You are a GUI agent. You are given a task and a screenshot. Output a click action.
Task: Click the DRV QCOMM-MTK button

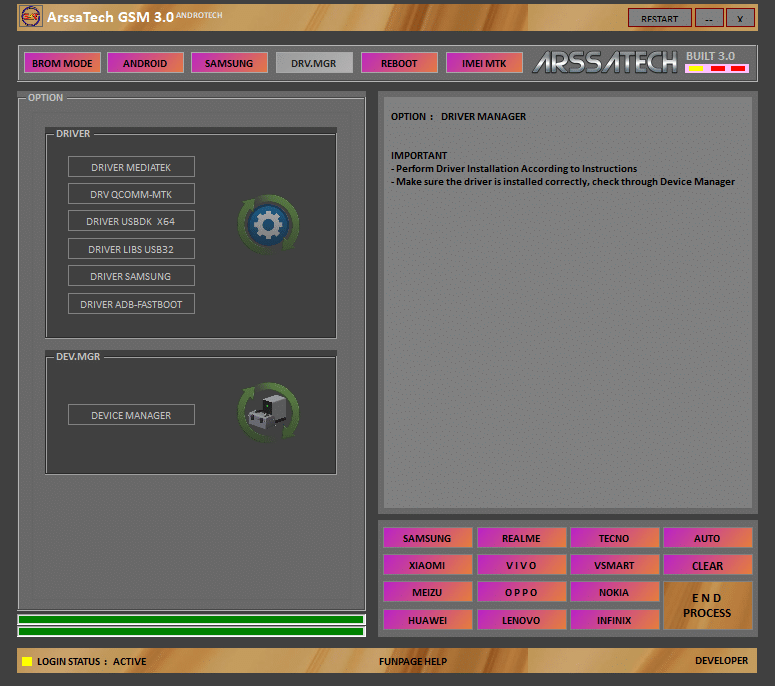click(131, 194)
